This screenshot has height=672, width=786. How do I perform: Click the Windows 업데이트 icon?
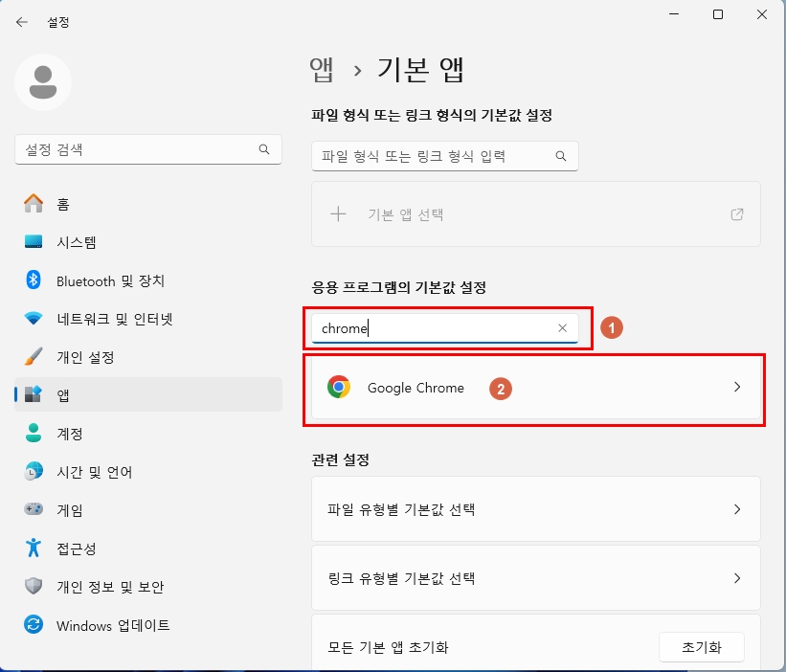33,625
